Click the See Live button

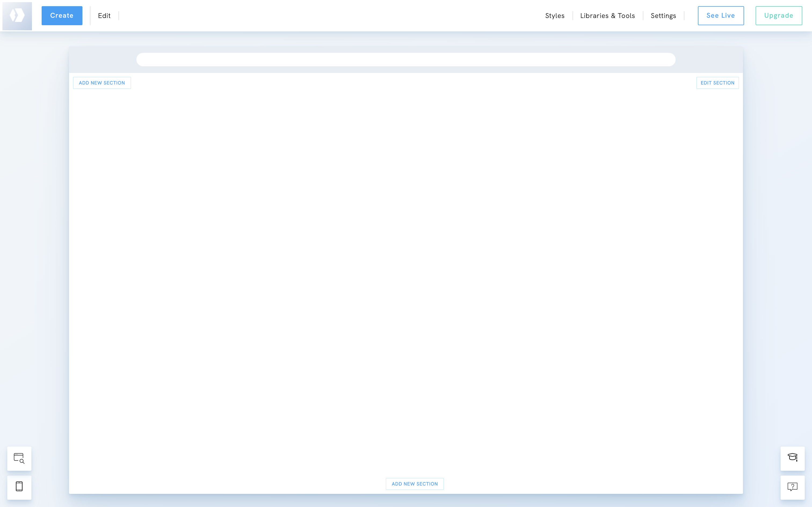[x=720, y=16]
